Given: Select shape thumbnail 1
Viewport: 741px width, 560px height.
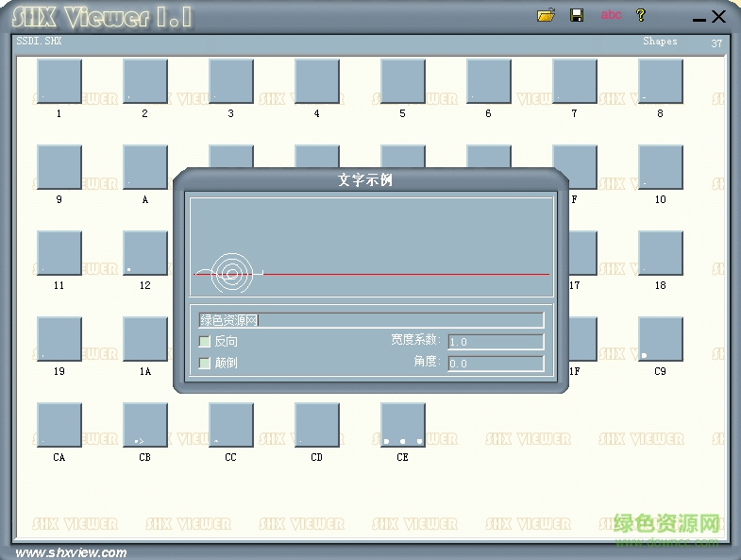Looking at the screenshot, I should coord(59,81).
